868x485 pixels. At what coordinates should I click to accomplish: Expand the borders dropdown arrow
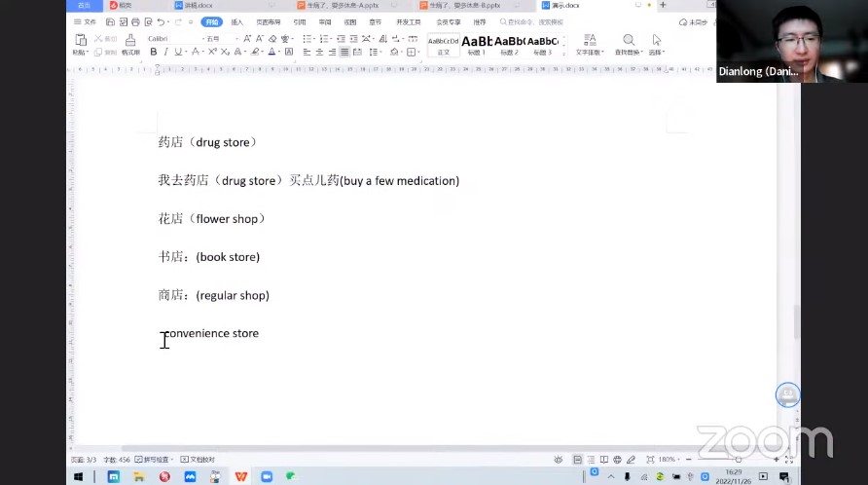click(418, 52)
